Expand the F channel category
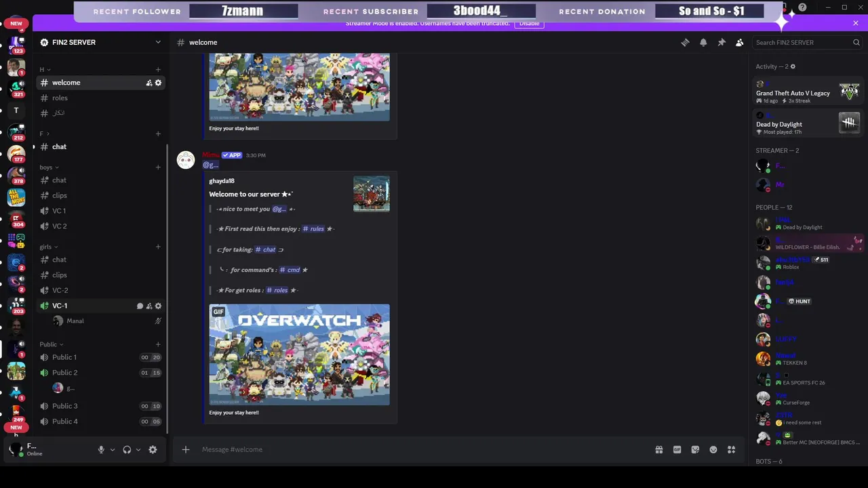Viewport: 868px width, 488px height. pos(44,134)
